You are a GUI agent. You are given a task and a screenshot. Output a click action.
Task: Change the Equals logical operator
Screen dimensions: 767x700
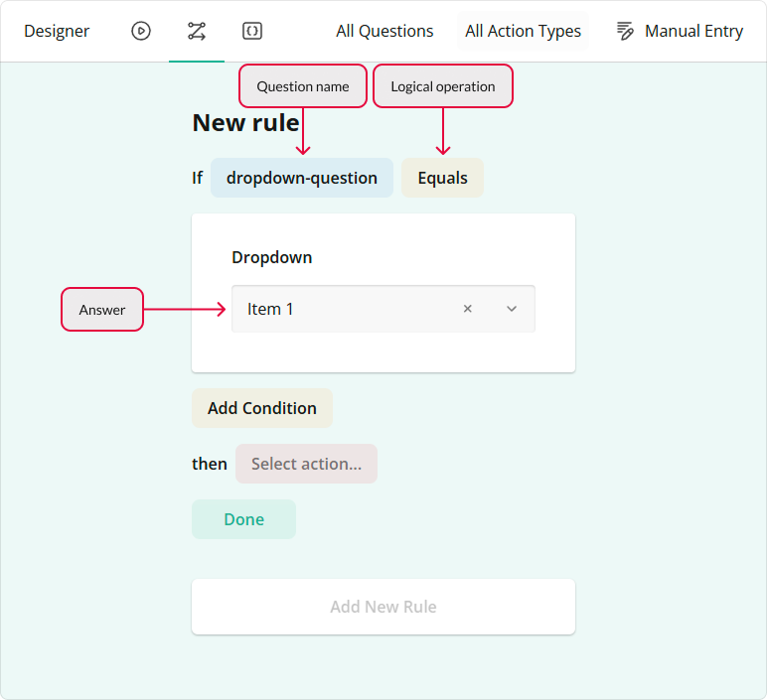point(442,178)
